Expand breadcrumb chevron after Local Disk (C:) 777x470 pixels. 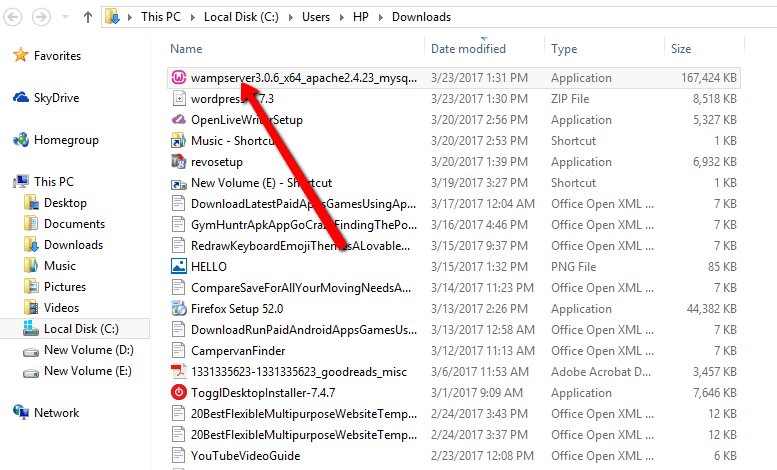(x=291, y=17)
